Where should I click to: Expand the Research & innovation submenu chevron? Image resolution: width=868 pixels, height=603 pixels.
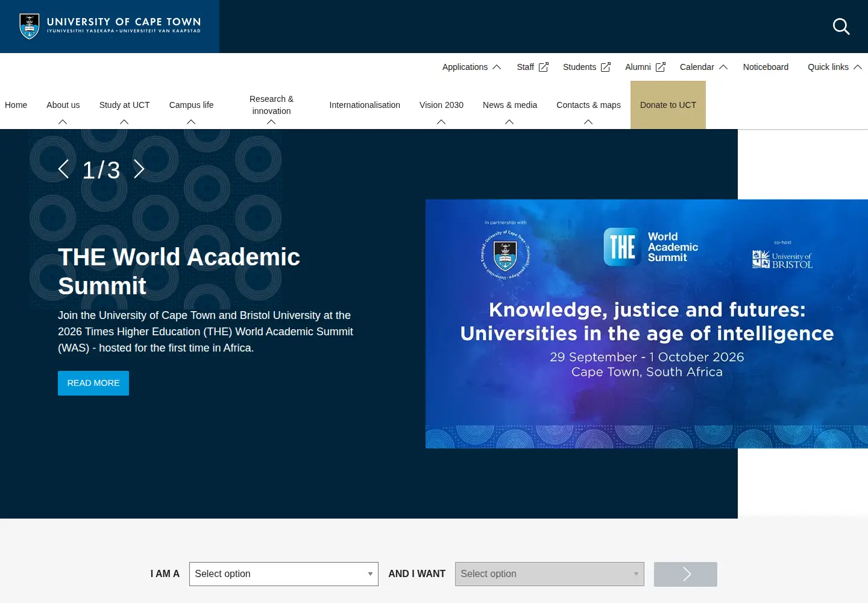(x=271, y=122)
